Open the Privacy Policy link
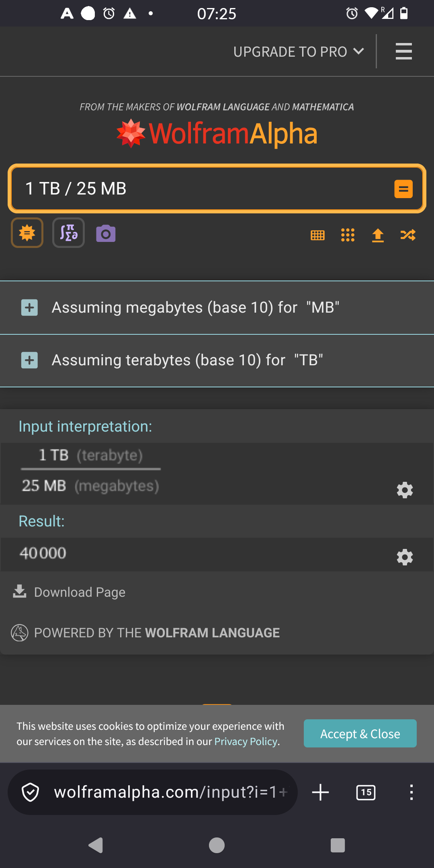 point(246,741)
